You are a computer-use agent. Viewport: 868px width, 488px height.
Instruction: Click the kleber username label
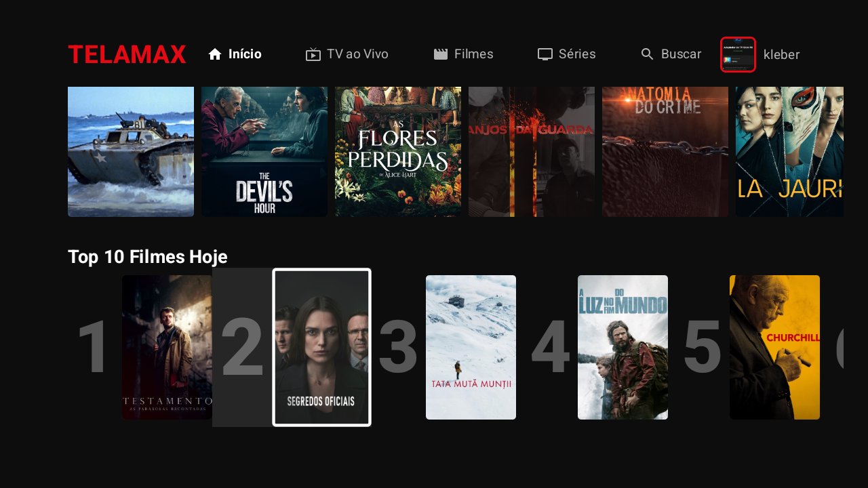781,55
